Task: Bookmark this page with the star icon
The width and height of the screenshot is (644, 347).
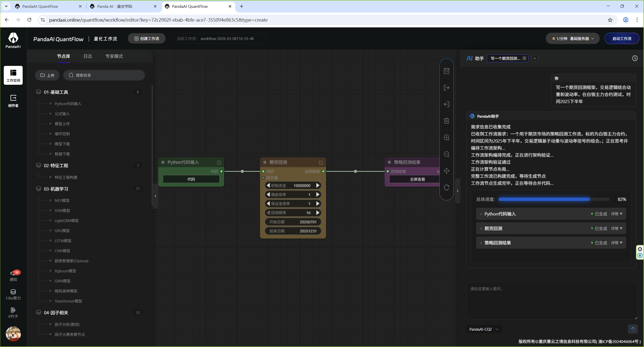Action: [610, 20]
